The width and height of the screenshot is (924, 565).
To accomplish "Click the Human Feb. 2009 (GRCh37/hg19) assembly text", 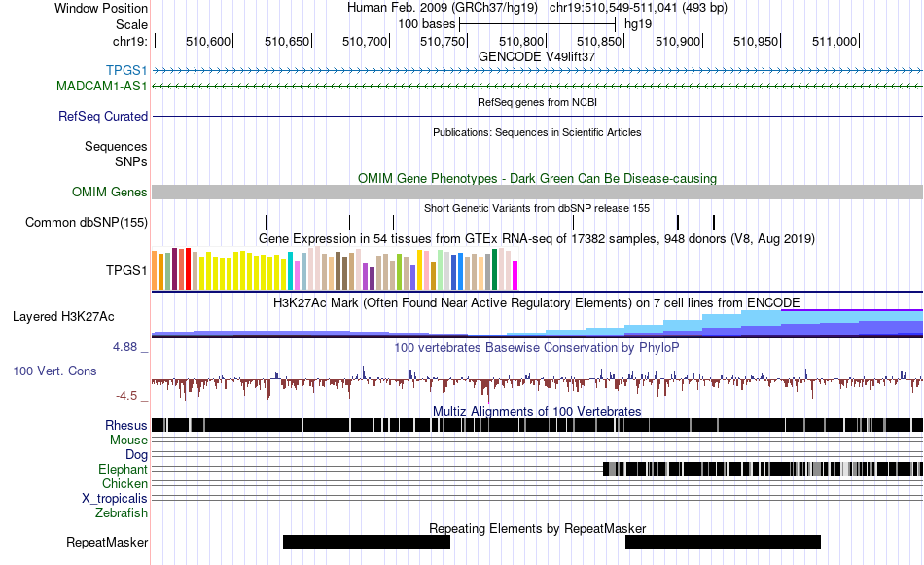I will (443, 8).
